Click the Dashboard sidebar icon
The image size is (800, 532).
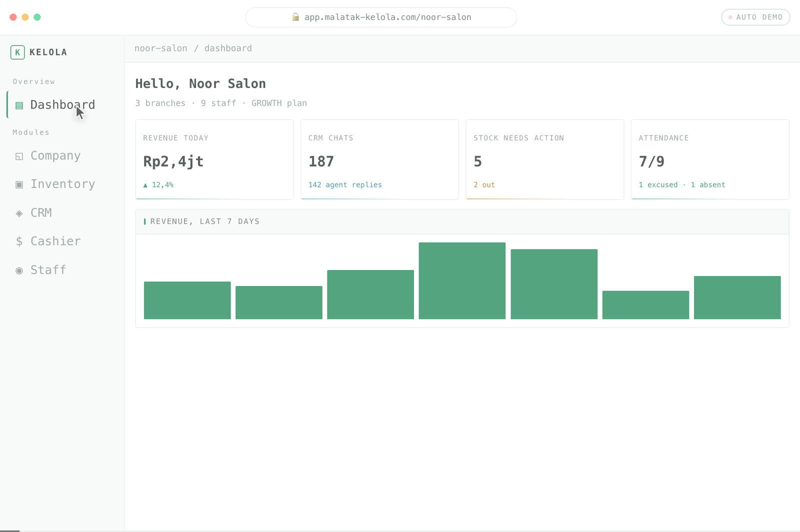click(x=19, y=105)
